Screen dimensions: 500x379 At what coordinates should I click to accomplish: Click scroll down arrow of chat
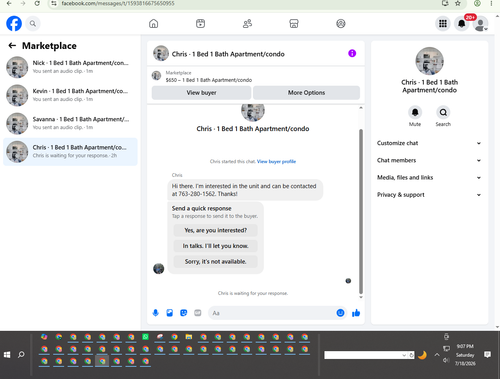click(x=361, y=297)
